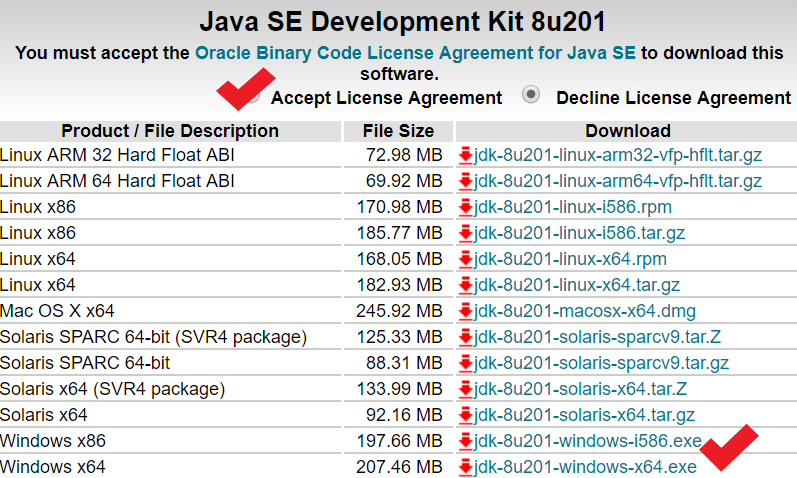The height and width of the screenshot is (478, 797).
Task: Download the jdk-8u201-linux-i586.tar.gz file link
Action: (579, 233)
